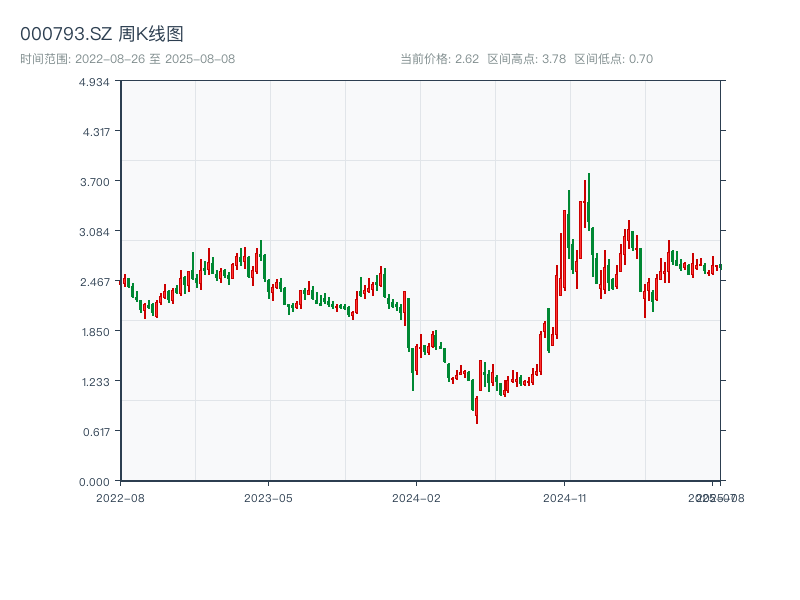Select the 时间范围 date range text
Viewport: 800px width, 600px height.
coord(128,59)
